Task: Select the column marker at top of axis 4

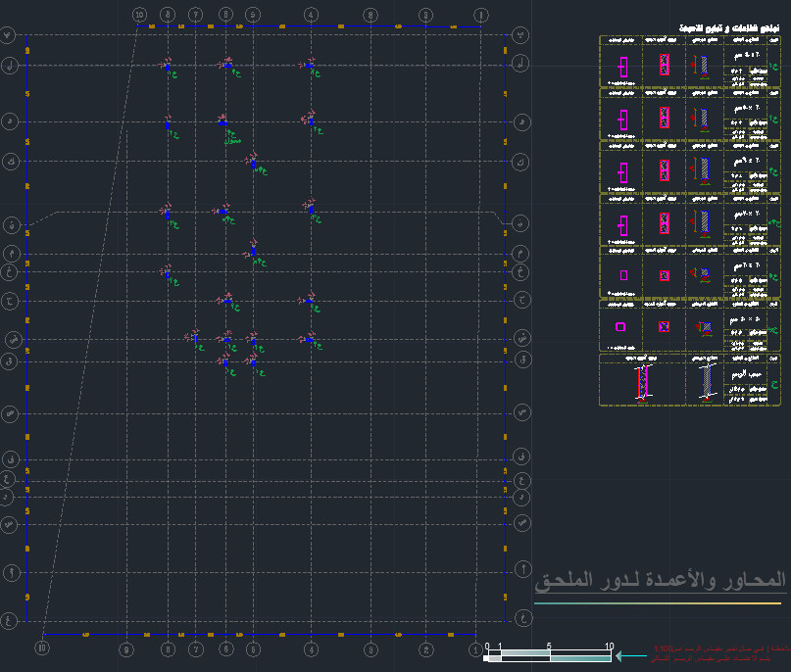Action: [x=311, y=65]
